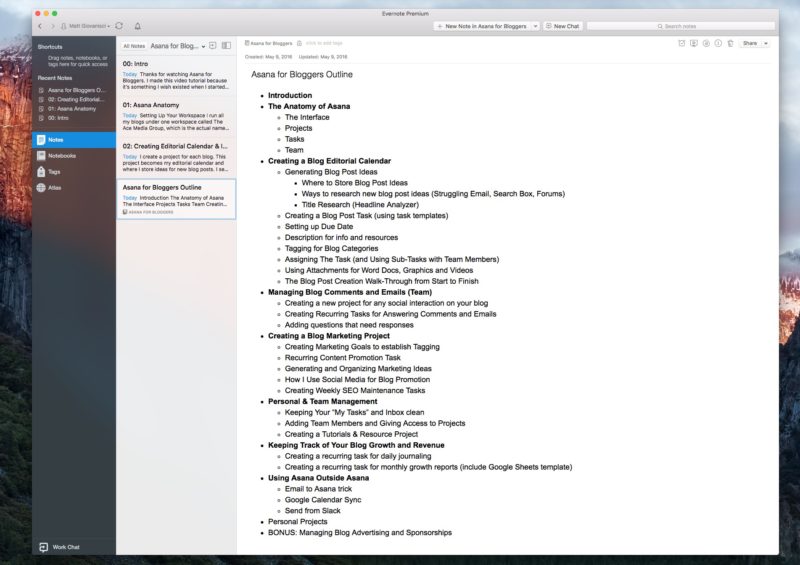The image size is (800, 565).
Task: Click the Created: May 9, 2016 date
Action: [268, 57]
